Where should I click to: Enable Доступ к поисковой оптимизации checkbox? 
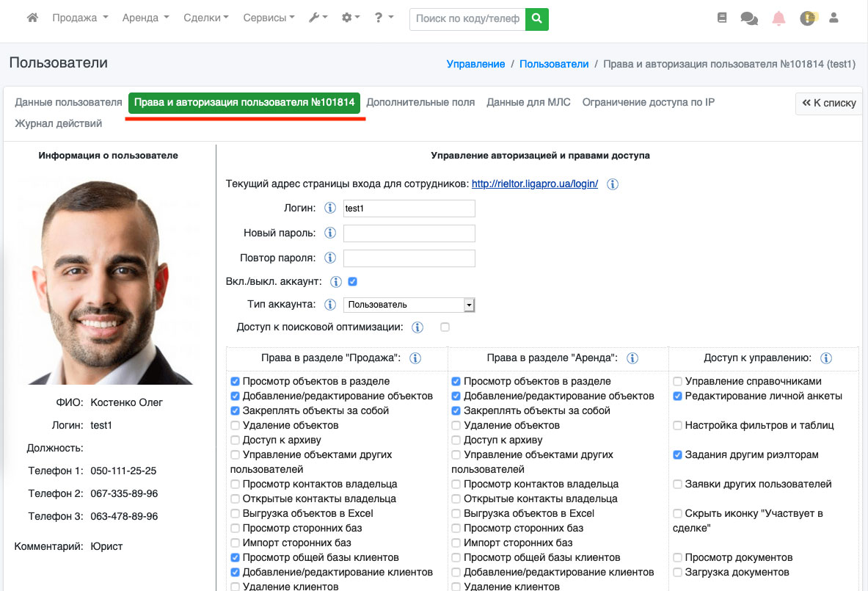pyautogui.click(x=445, y=327)
